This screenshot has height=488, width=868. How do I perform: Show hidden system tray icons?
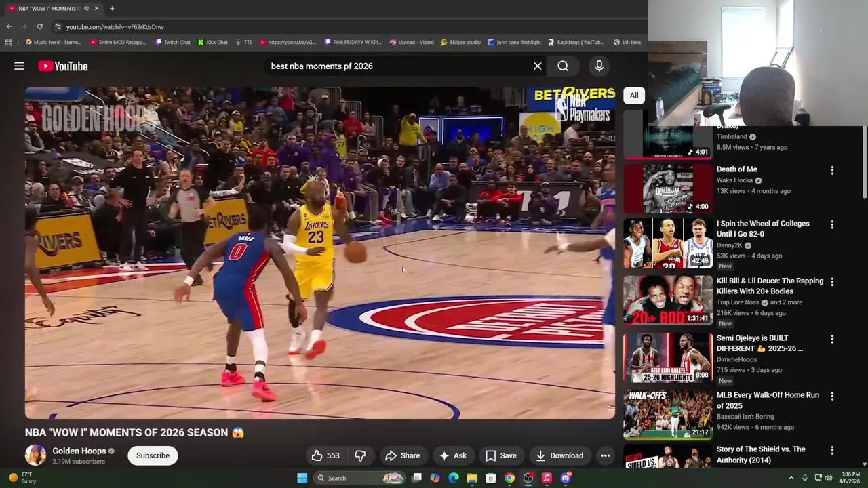791,478
